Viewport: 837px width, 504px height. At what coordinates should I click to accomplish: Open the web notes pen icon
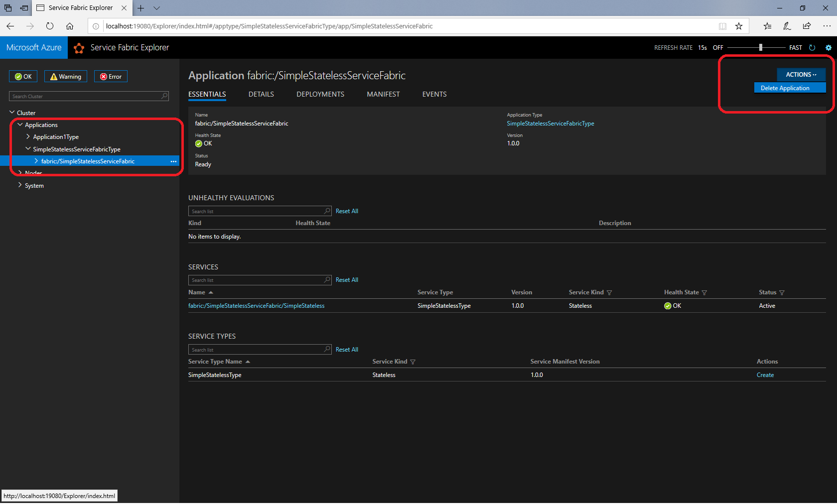(787, 26)
